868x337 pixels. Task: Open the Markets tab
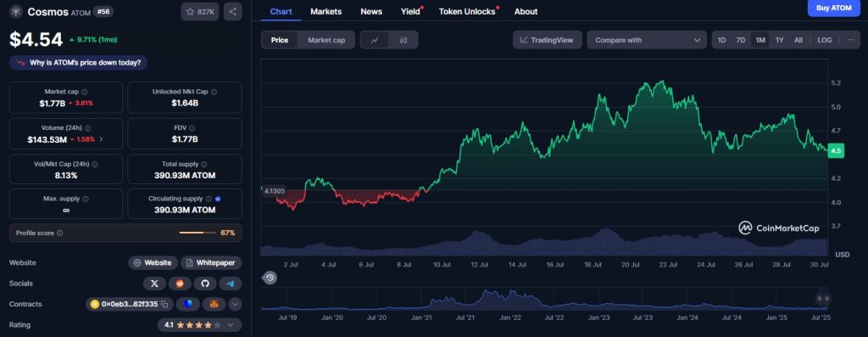(326, 11)
